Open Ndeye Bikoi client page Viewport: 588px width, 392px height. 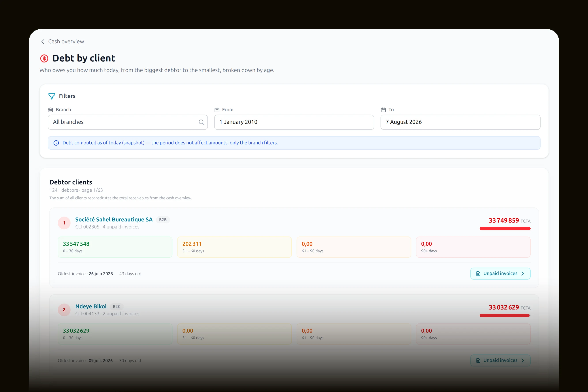coord(91,306)
